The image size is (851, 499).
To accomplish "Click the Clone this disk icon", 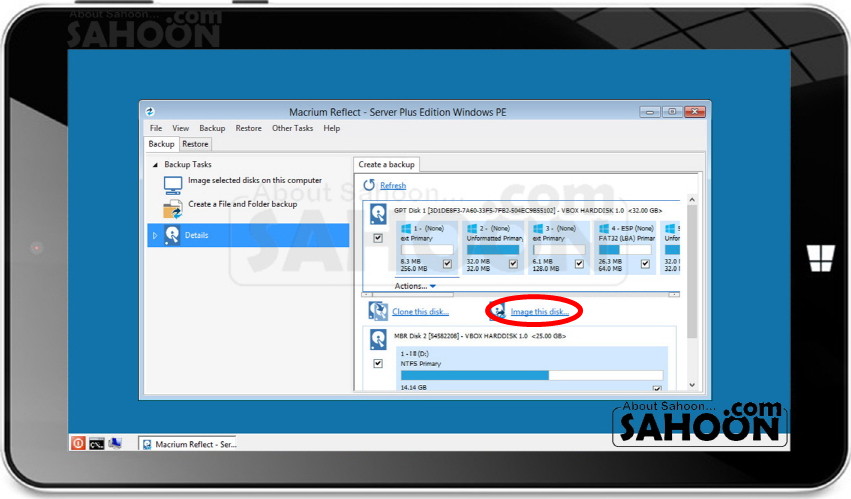I will tap(378, 311).
